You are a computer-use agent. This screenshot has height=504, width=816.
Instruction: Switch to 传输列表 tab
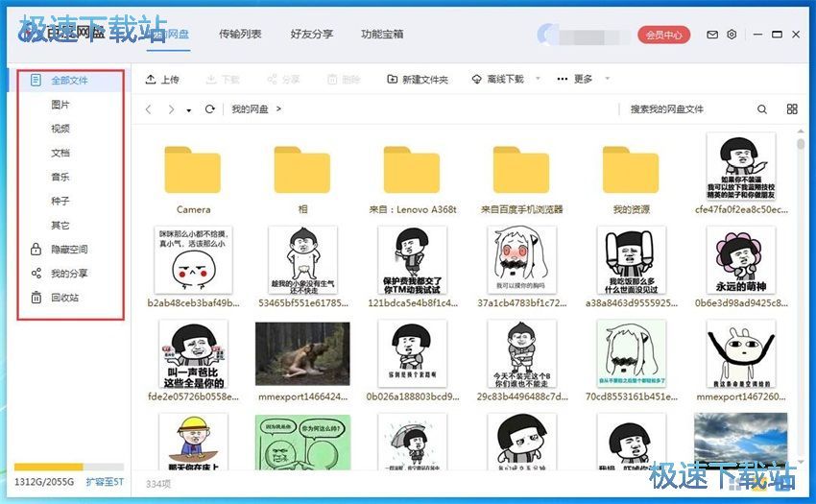pos(240,35)
